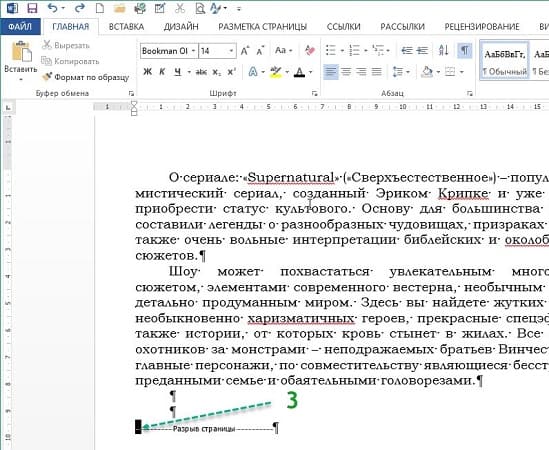Screen dimensions: 549x450
Task: Open the change case (Аа) dropdown
Action: point(284,51)
